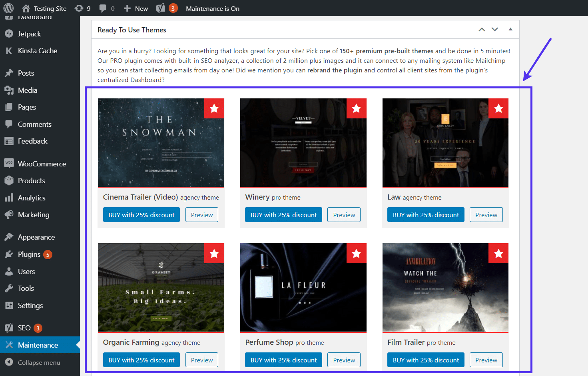588x376 pixels.
Task: Click the WordPress logo in admin bar
Action: 8,8
